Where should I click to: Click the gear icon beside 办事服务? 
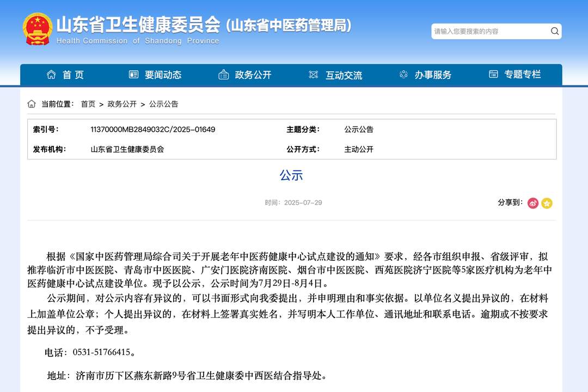coord(403,75)
